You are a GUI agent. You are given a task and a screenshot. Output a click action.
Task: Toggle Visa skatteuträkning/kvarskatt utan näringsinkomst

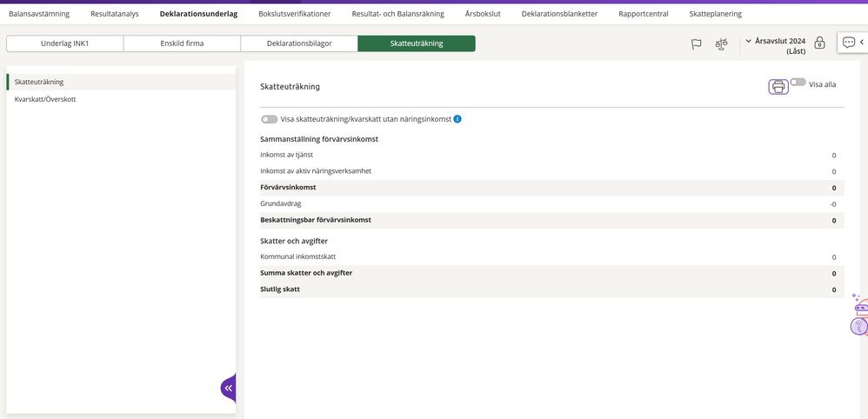pyautogui.click(x=270, y=119)
